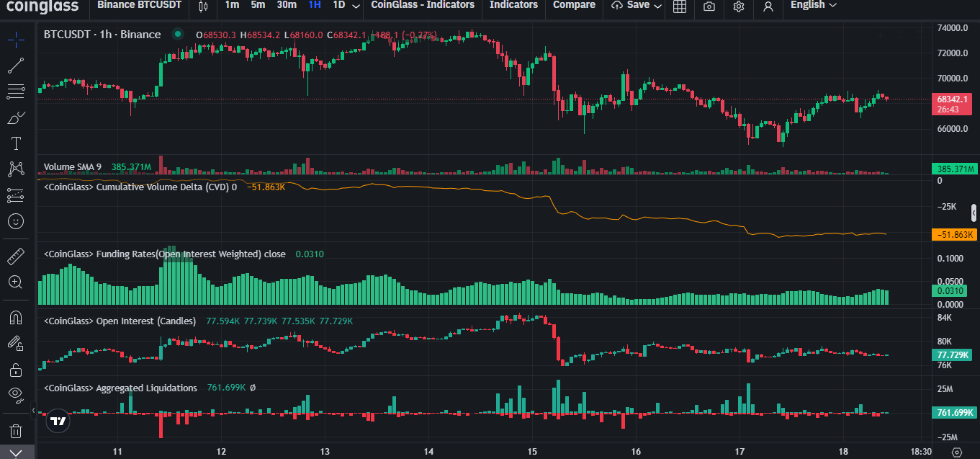
Task: Click the Compare button
Action: (x=574, y=5)
